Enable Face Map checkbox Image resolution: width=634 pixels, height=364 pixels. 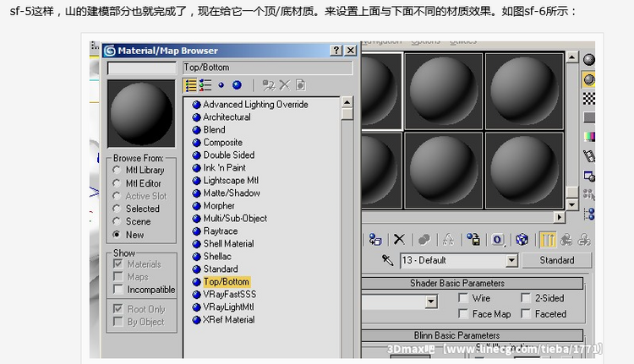463,313
